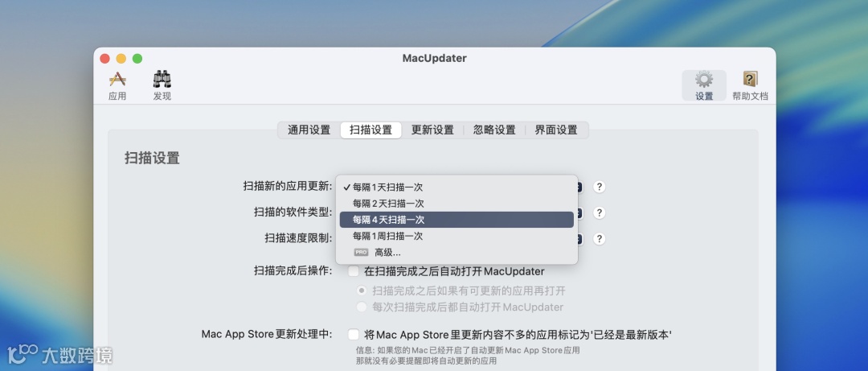Open the 扫描的软件类型 dropdown arrows
The height and width of the screenshot is (371, 868).
click(579, 213)
